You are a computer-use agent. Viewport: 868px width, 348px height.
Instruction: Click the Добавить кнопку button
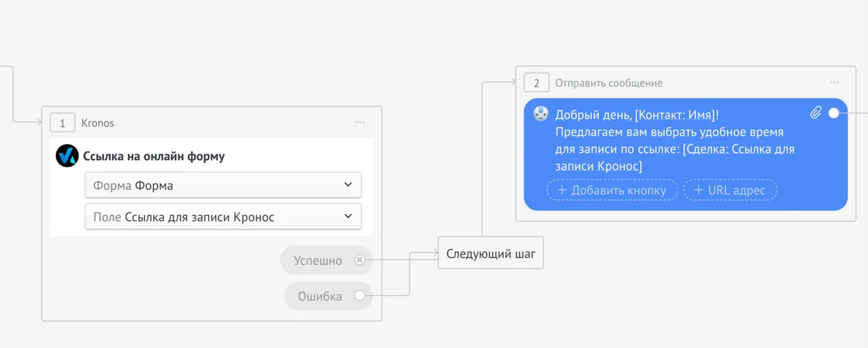pyautogui.click(x=612, y=190)
